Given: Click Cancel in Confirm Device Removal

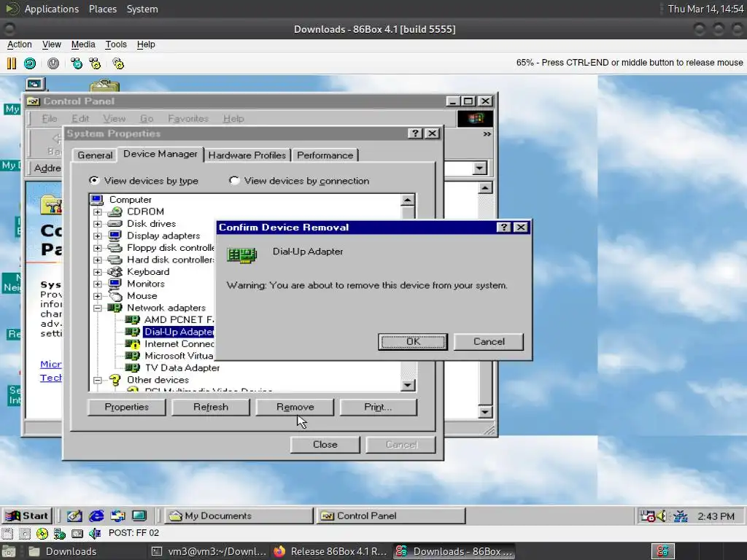Looking at the screenshot, I should click(x=488, y=341).
